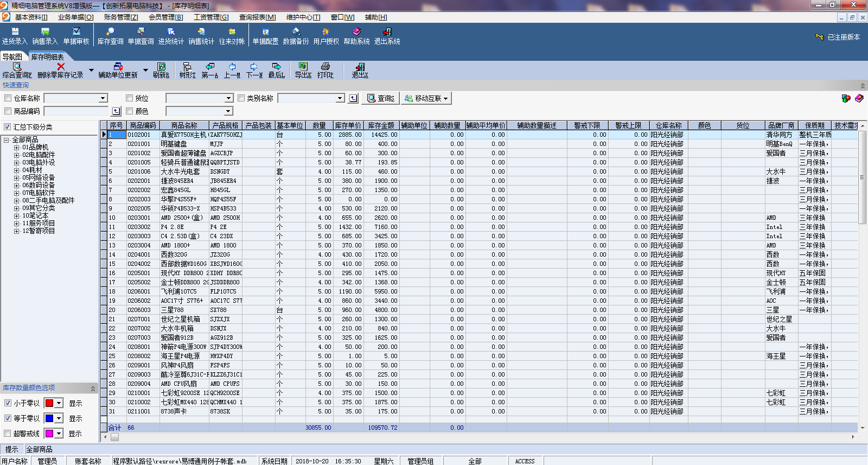Screen dimensions: 868x465
Task: Click 删除零库存记录 delete icon
Action: 60,71
